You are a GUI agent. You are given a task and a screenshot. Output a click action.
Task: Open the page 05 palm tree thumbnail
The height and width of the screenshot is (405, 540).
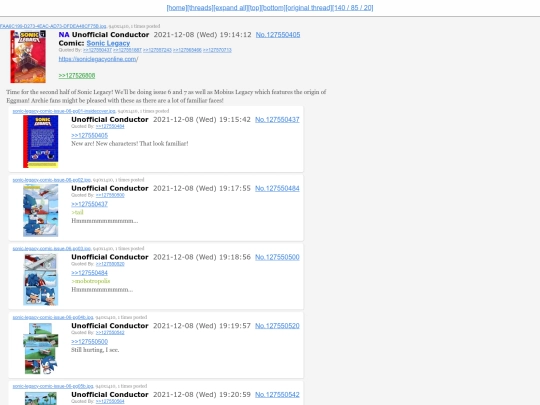tap(41, 399)
